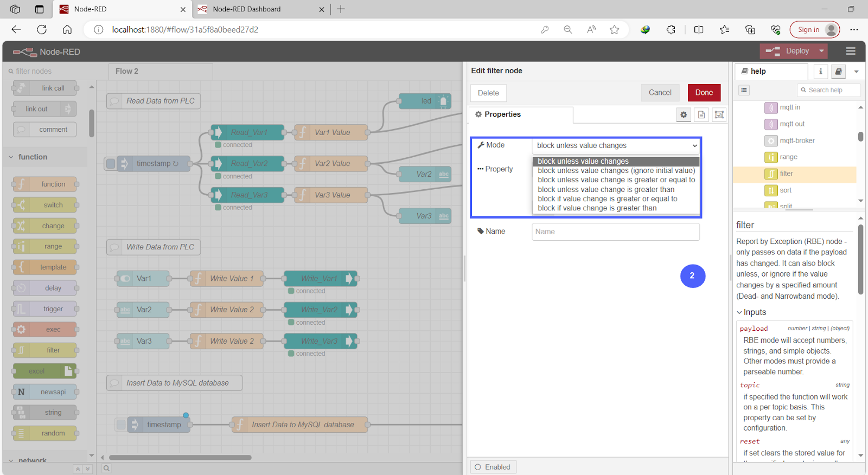
Task: Open Node-RED main hamburger menu
Action: (851, 51)
